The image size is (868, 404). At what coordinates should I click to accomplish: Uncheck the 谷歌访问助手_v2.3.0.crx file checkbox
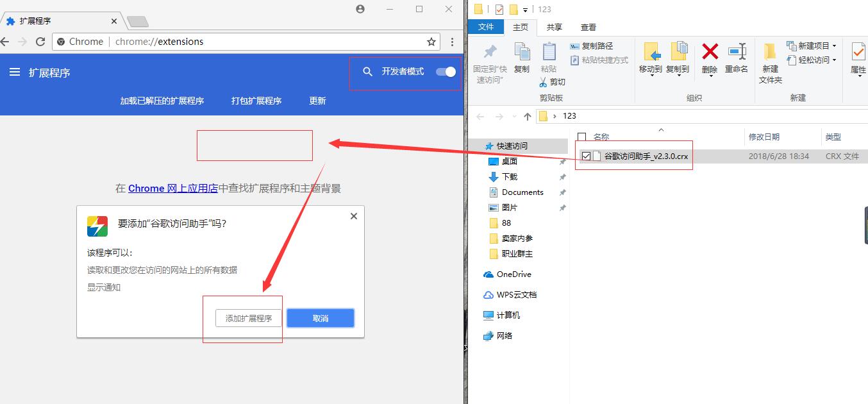pyautogui.click(x=586, y=156)
